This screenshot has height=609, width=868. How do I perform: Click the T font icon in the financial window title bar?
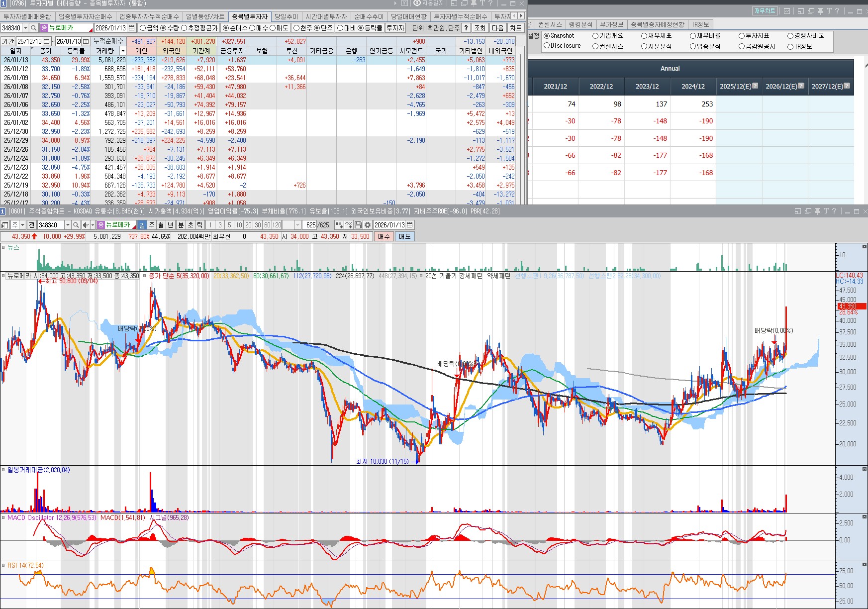point(829,11)
